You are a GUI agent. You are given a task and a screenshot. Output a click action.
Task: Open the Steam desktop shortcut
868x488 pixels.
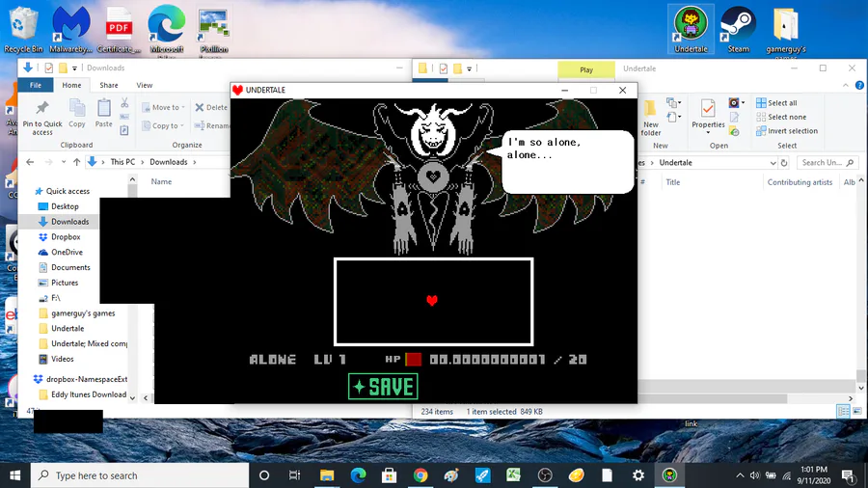[x=738, y=29]
